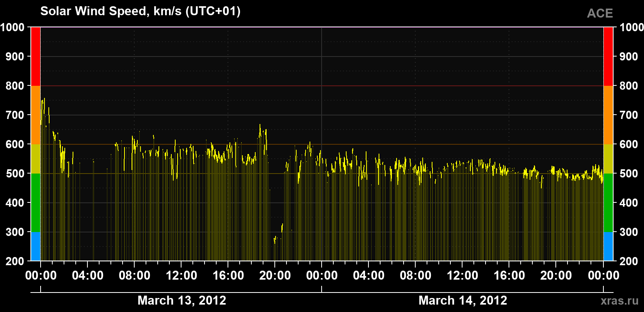The image size is (644, 312).
Task: Click the 400 label on the left axis
Action: 15,203
